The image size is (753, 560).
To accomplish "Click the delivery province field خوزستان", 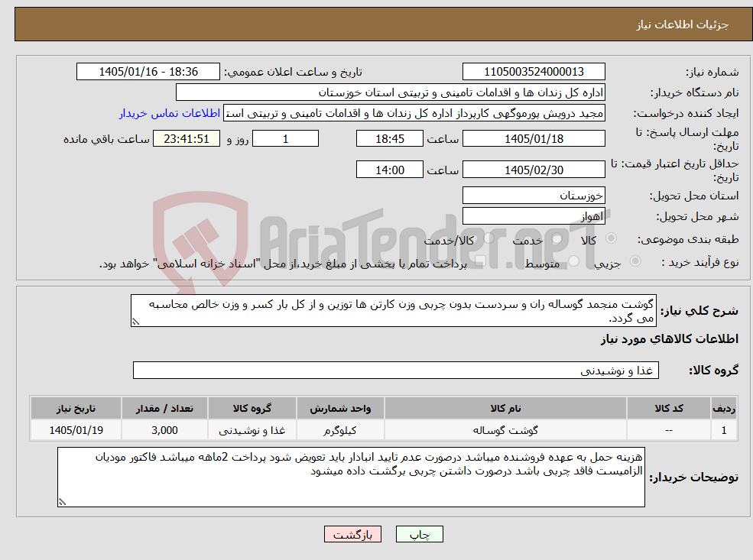I will (534, 196).
